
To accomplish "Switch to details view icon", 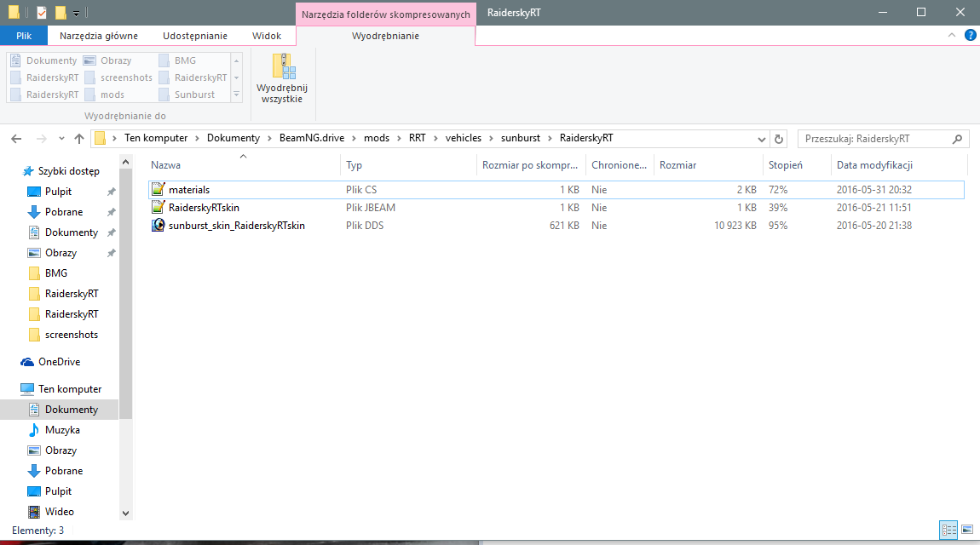I will pos(948,530).
